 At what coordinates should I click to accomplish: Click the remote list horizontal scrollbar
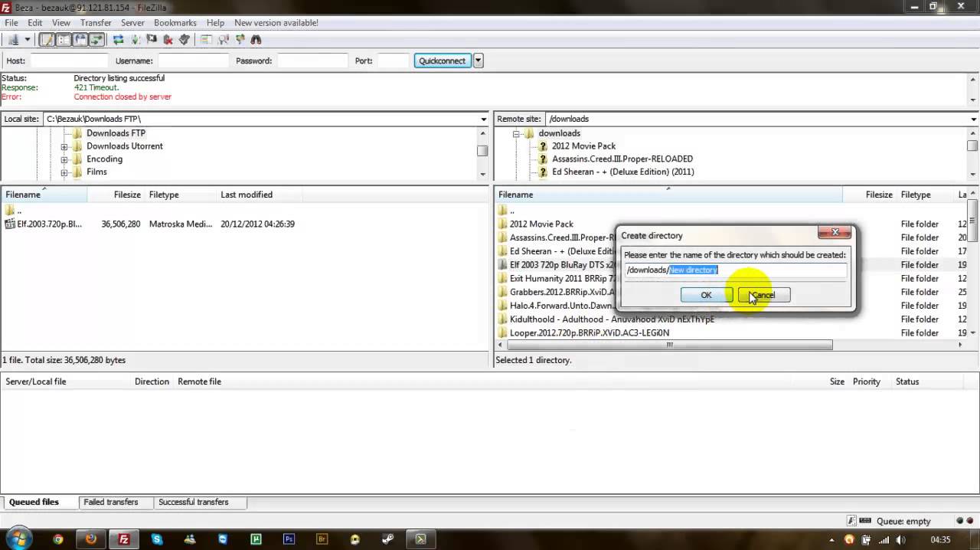[669, 345]
